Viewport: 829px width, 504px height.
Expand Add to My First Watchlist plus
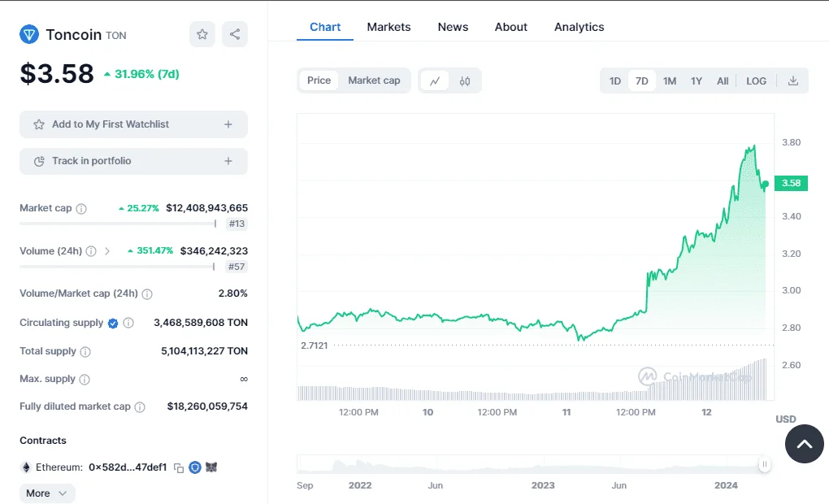point(228,124)
